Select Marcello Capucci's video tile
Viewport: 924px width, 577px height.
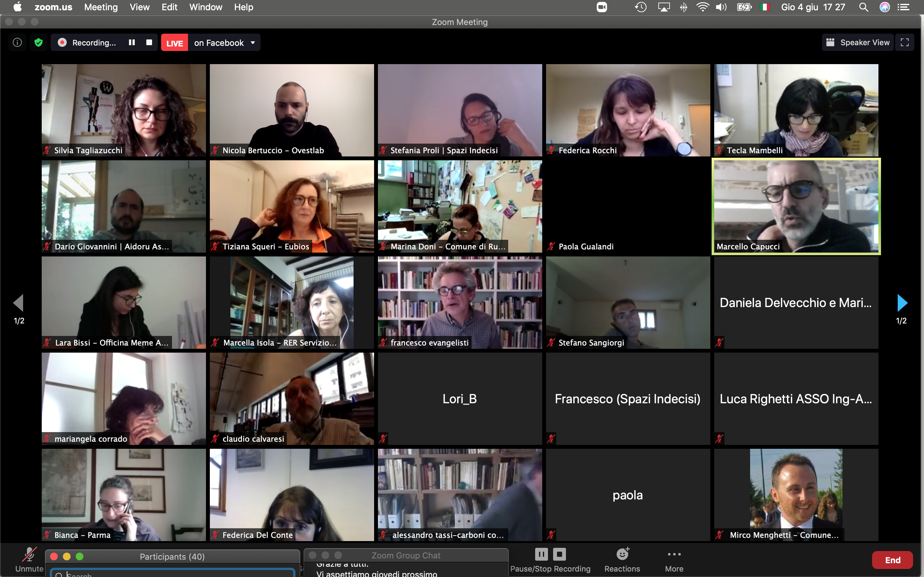click(796, 206)
